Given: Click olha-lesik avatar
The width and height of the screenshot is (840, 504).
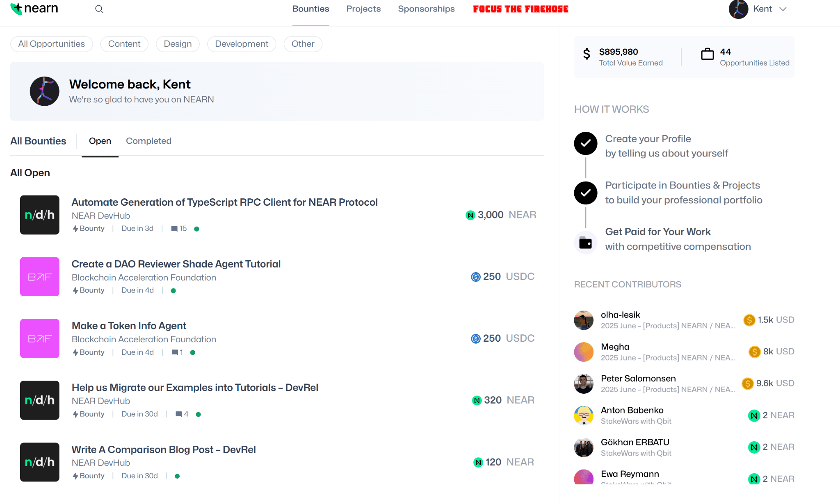Looking at the screenshot, I should [584, 320].
